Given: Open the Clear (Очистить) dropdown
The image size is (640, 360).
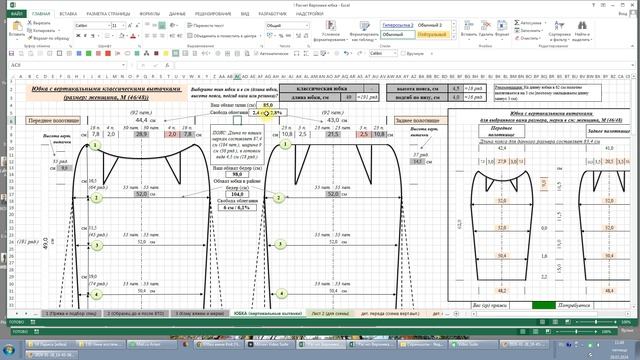Looking at the screenshot, I should pos(527,38).
